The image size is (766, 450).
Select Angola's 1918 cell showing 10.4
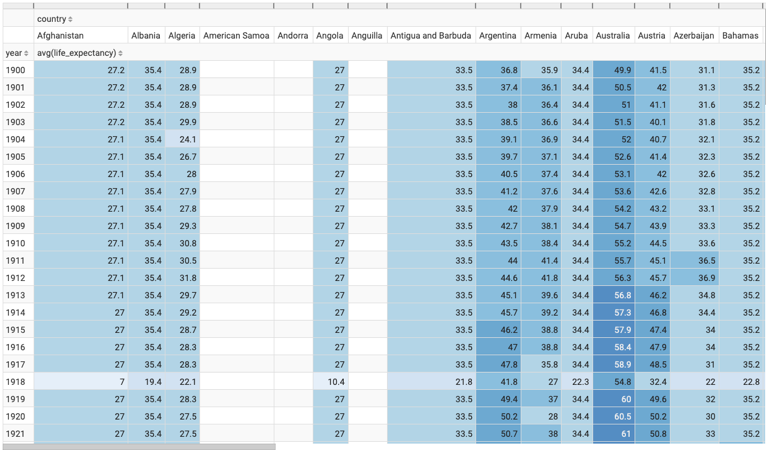(x=330, y=382)
